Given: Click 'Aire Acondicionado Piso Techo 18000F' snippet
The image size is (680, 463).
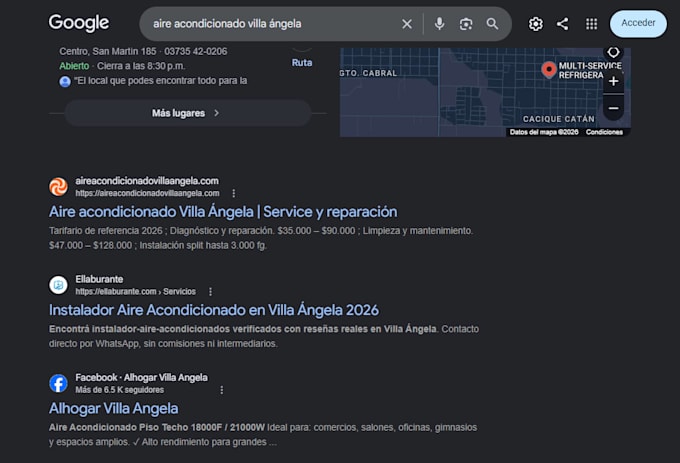Looking at the screenshot, I should pyautogui.click(x=157, y=427).
